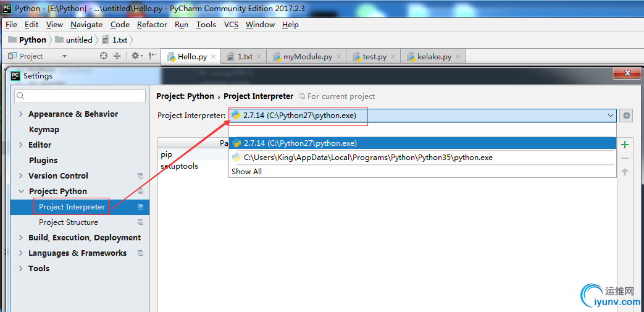Click the minus uninstall package icon

click(625, 158)
